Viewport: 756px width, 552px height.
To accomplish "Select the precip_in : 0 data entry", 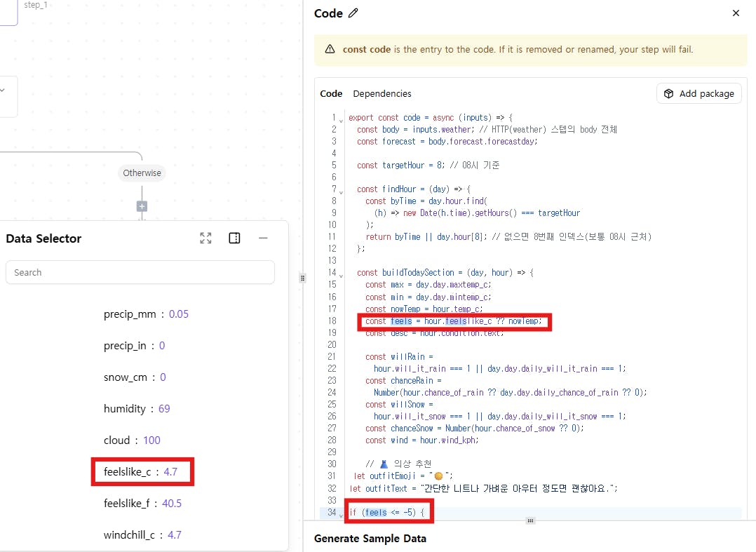I will (x=134, y=346).
